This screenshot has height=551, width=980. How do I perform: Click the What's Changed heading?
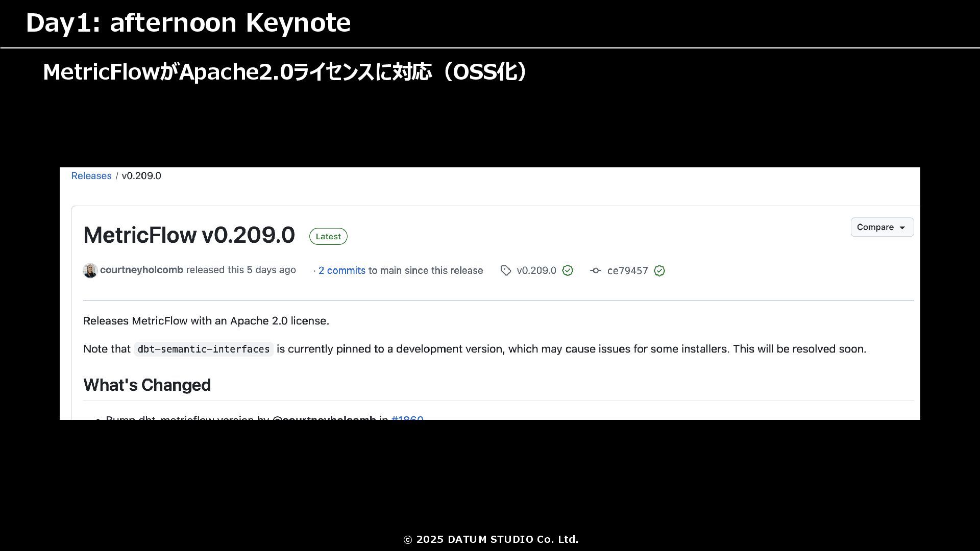click(147, 385)
